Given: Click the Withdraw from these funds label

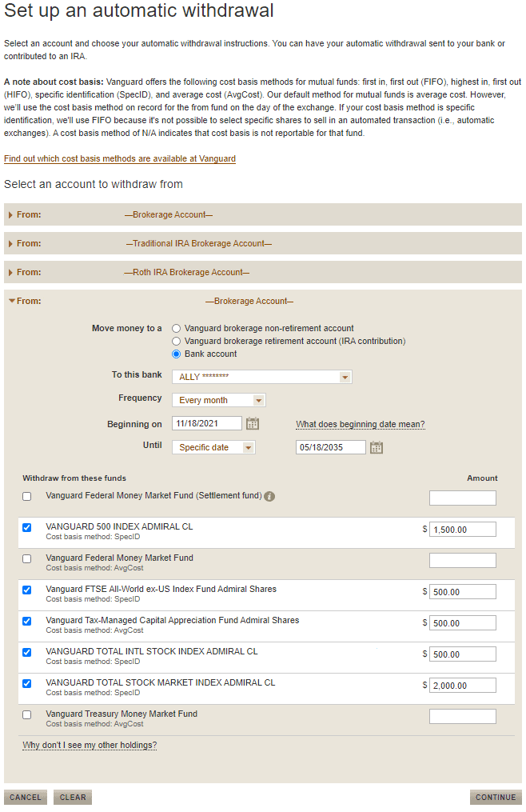Looking at the screenshot, I should click(74, 478).
